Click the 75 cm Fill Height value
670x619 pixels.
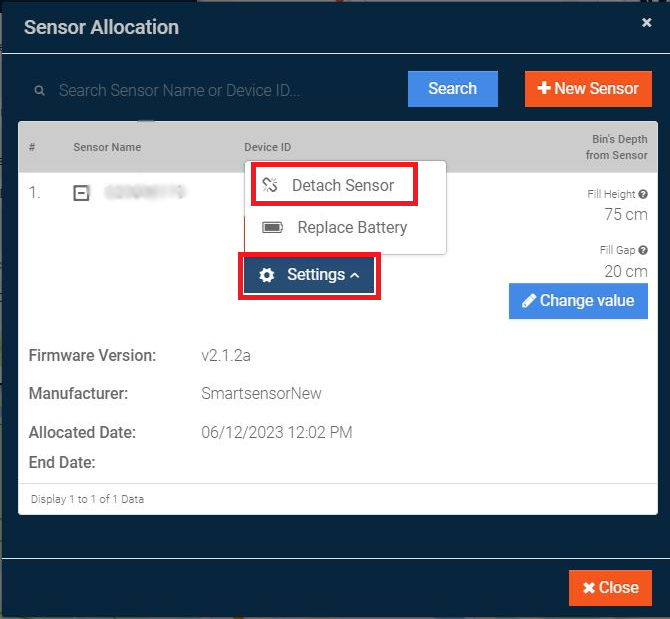click(626, 214)
